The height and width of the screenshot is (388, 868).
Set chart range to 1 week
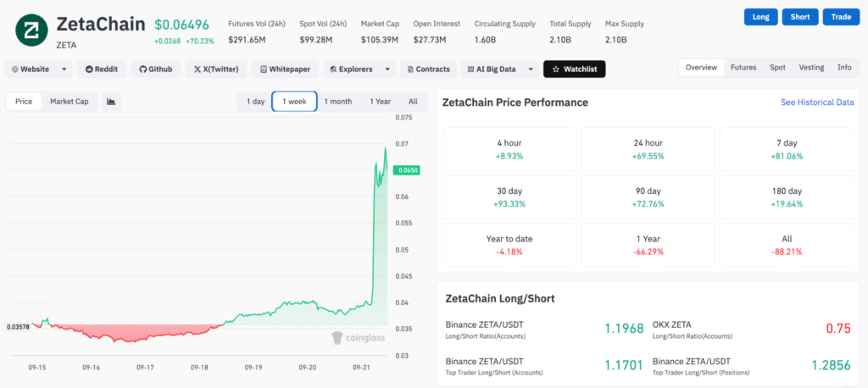coord(294,102)
